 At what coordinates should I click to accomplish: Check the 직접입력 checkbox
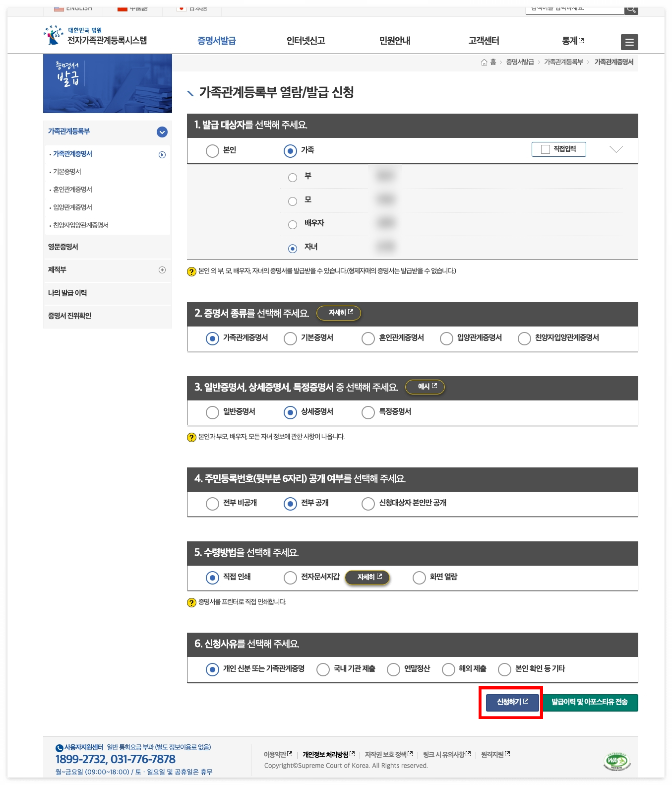coord(546,149)
